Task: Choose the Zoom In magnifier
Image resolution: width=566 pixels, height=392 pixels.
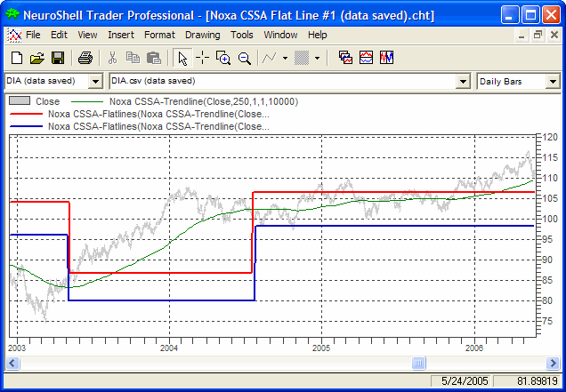Action: point(223,58)
